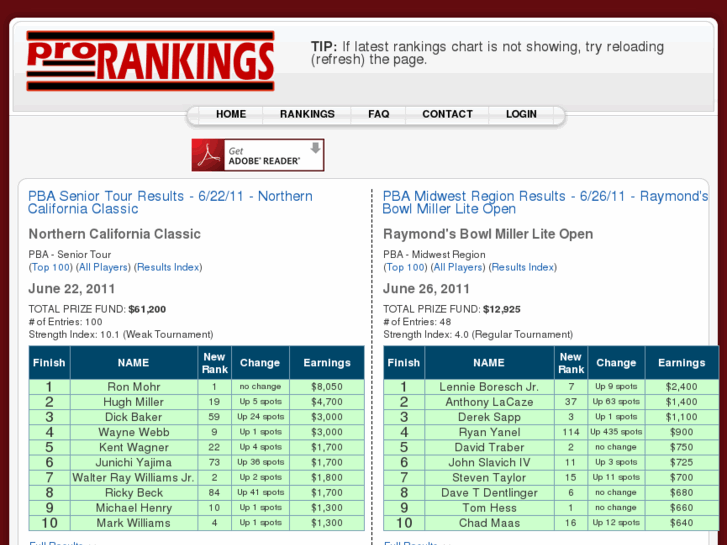
Task: Click the Up 12 spots change cell
Action: coord(616,523)
